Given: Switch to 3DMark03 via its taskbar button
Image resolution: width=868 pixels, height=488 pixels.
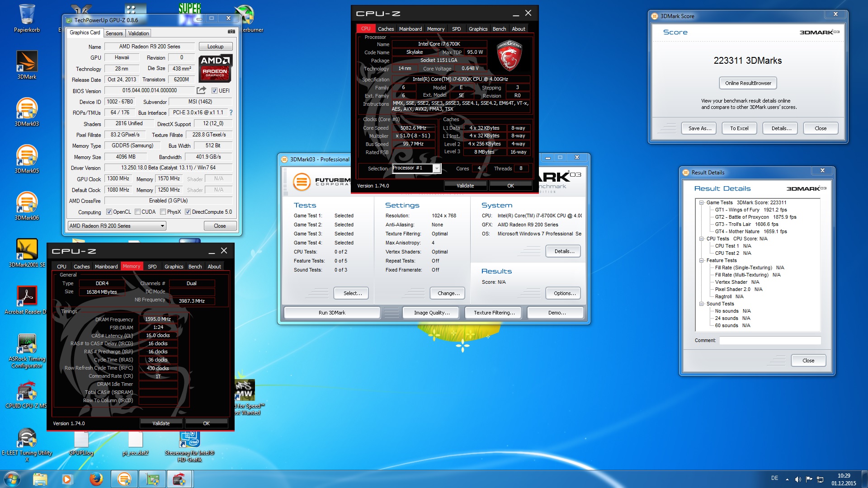Looking at the screenshot, I should 124,479.
